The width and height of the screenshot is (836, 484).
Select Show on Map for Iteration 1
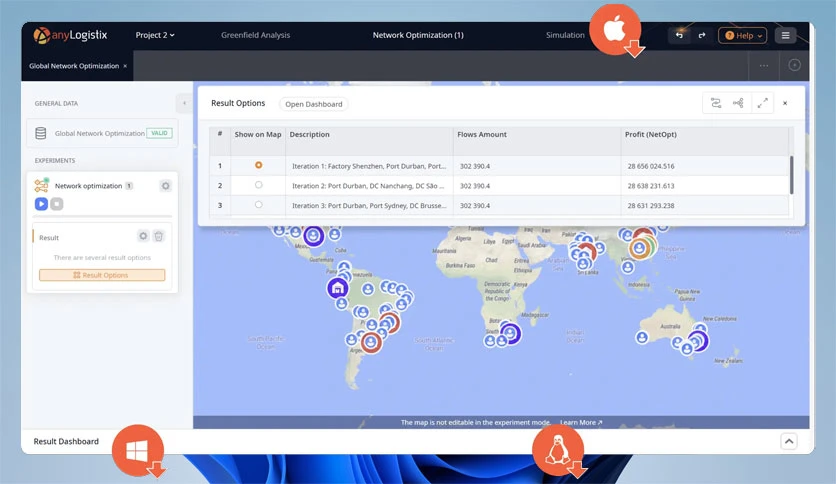[259, 165]
